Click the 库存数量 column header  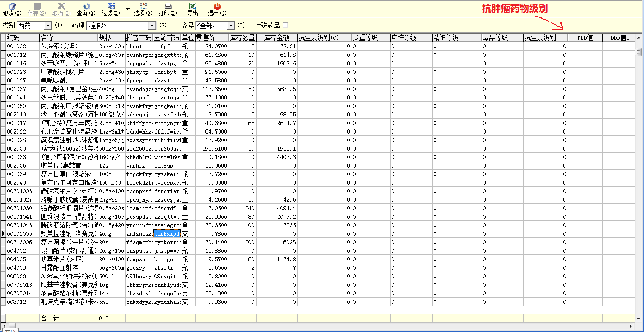coord(243,38)
